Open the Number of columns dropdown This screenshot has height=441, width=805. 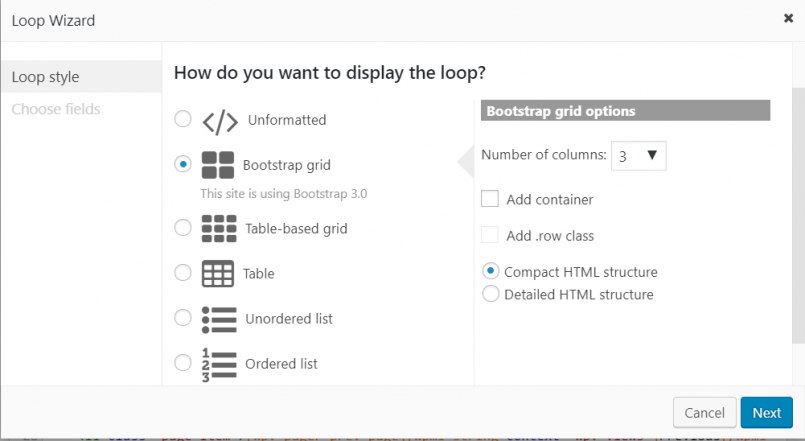639,156
